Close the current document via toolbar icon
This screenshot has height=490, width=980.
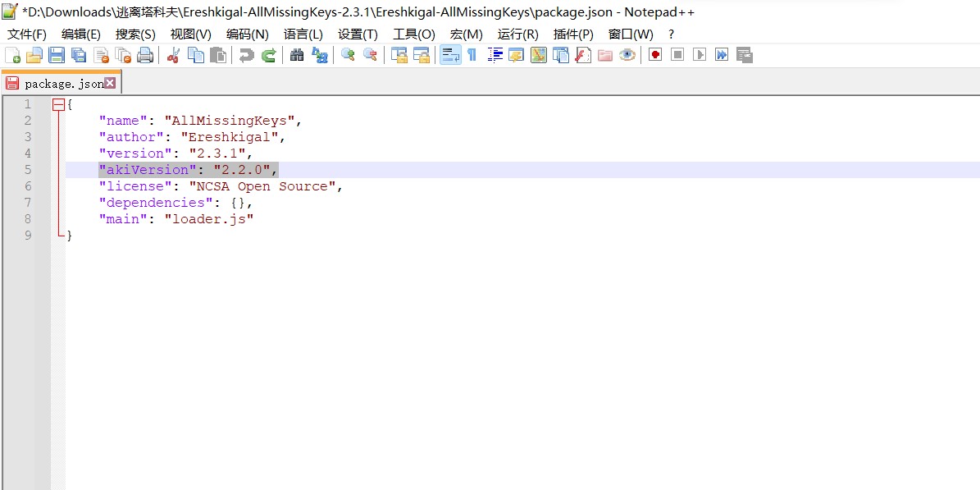(101, 55)
